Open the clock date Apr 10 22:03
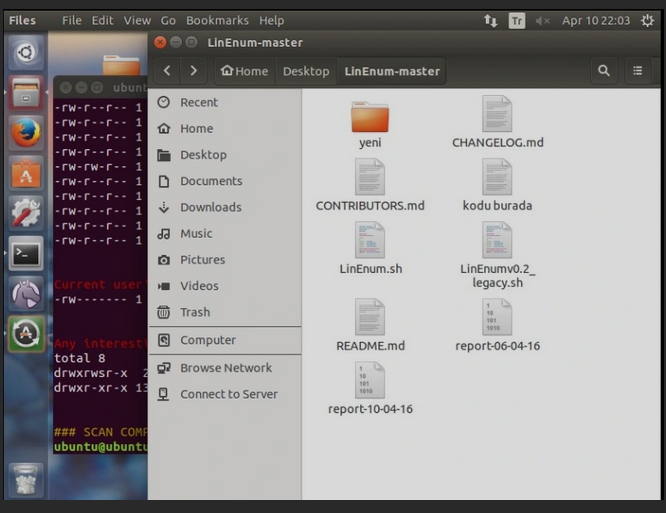Image resolution: width=666 pixels, height=513 pixels. 596,20
